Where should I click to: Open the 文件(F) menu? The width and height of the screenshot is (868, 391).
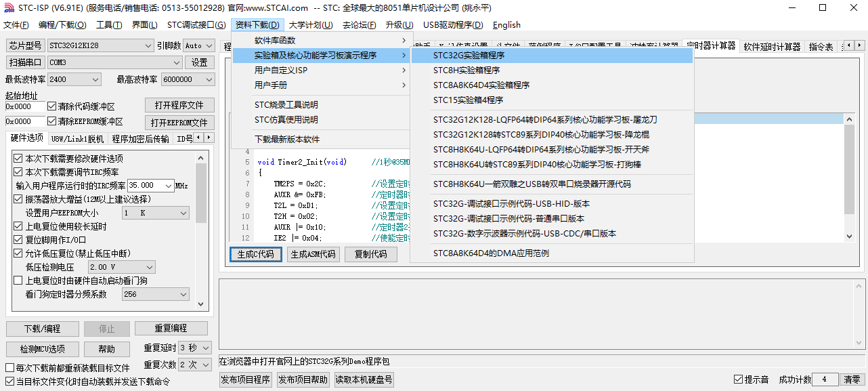(16, 25)
